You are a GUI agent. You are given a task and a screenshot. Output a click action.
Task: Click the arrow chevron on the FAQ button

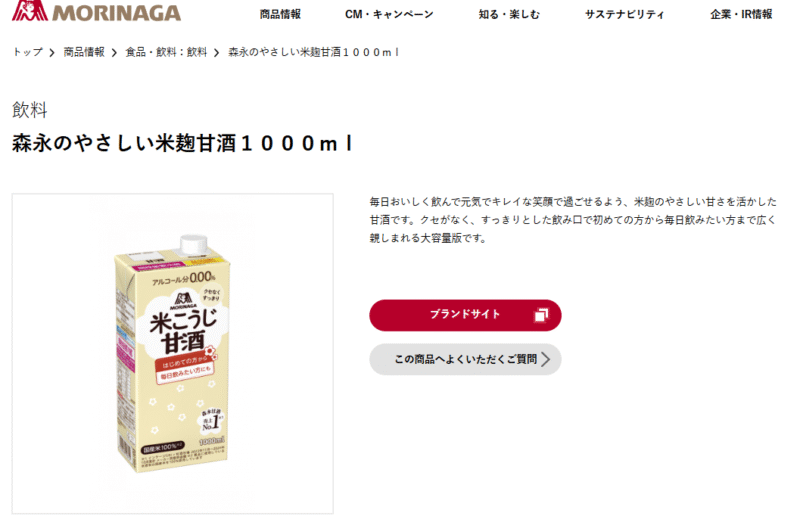click(545, 359)
